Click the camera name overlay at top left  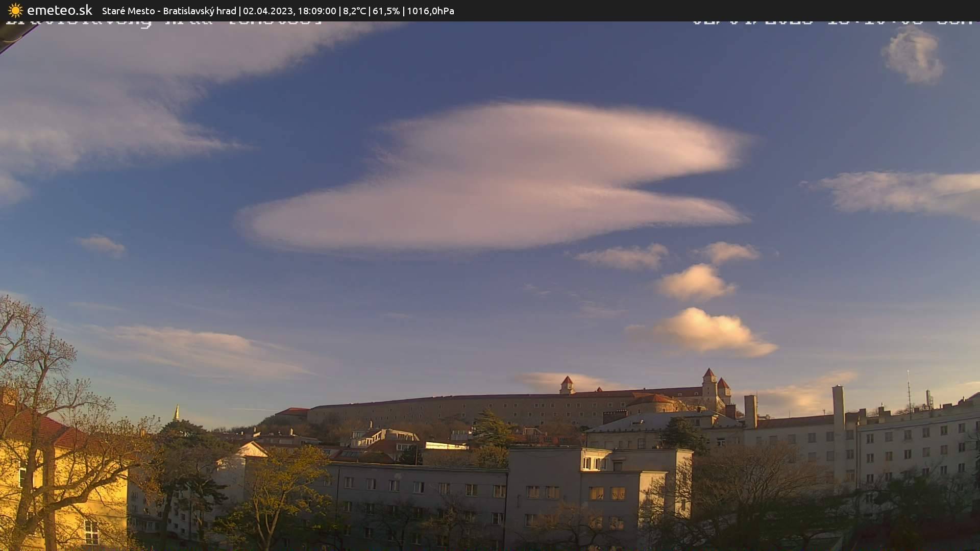163,22
